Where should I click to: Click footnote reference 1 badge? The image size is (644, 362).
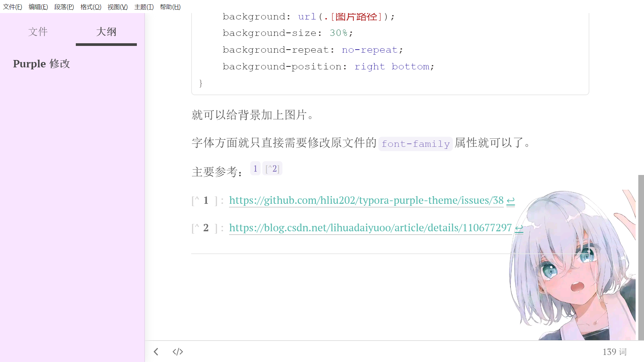pyautogui.click(x=255, y=169)
